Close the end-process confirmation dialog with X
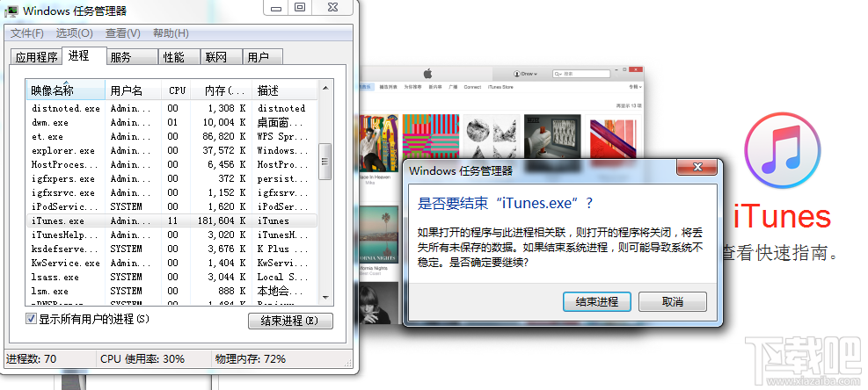Viewport: 868px width, 390px height. pos(697,167)
